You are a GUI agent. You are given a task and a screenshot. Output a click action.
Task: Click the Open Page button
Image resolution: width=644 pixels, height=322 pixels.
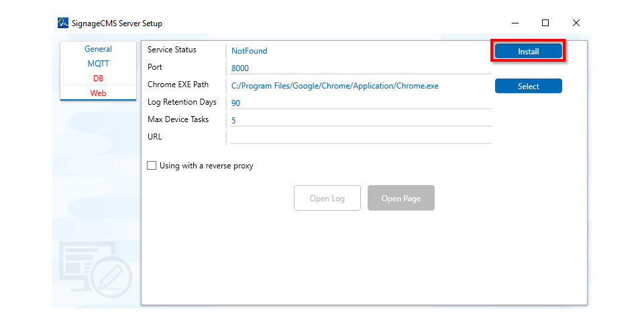coord(401,199)
